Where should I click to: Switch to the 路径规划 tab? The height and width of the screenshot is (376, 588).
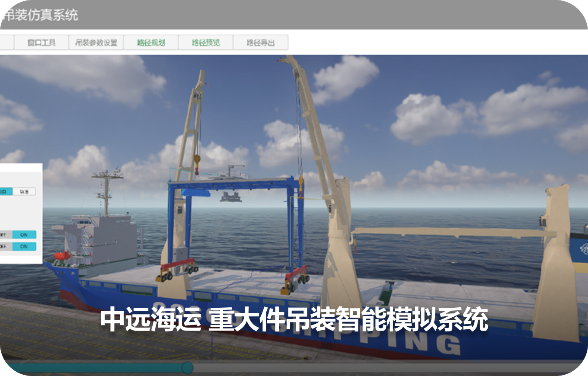coord(151,43)
